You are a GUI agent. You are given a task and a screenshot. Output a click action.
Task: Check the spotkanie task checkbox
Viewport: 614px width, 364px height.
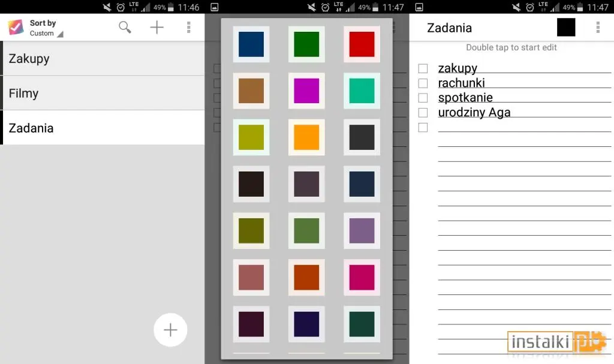[423, 98]
